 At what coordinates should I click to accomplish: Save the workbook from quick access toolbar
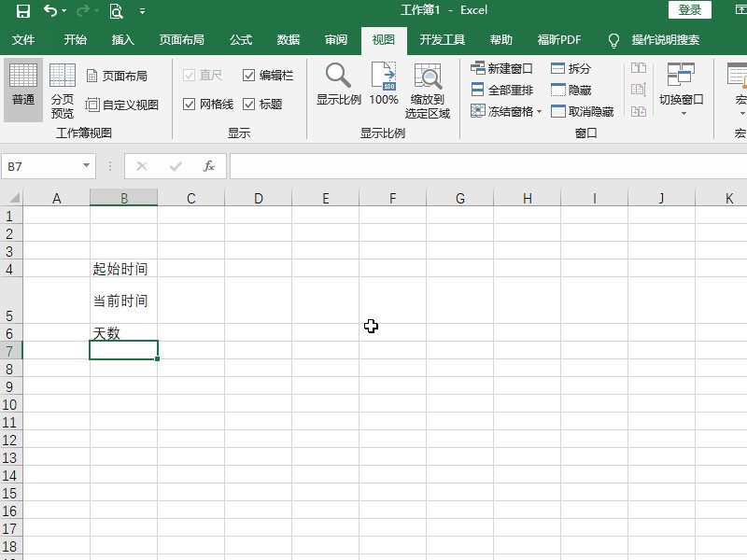[25, 10]
